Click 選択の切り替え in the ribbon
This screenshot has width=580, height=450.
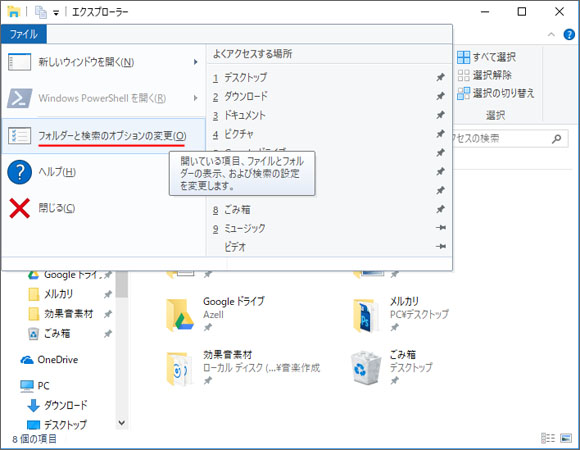[x=496, y=93]
